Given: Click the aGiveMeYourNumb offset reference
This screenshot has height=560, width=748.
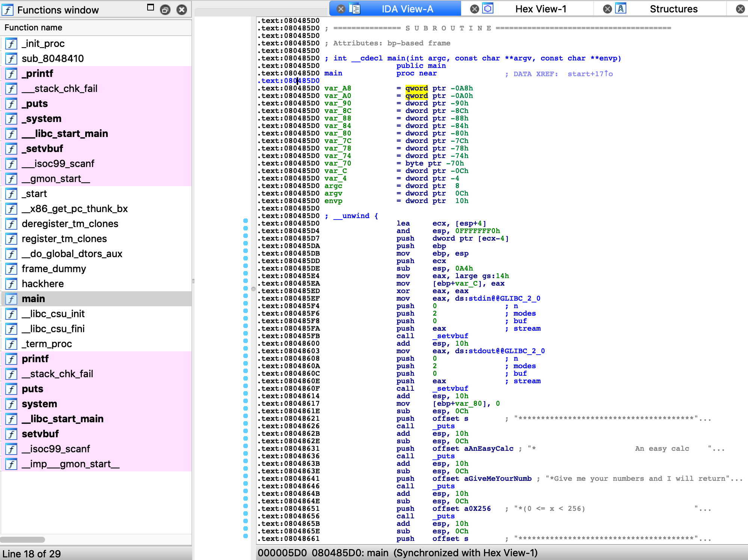Looking at the screenshot, I should pos(498,479).
